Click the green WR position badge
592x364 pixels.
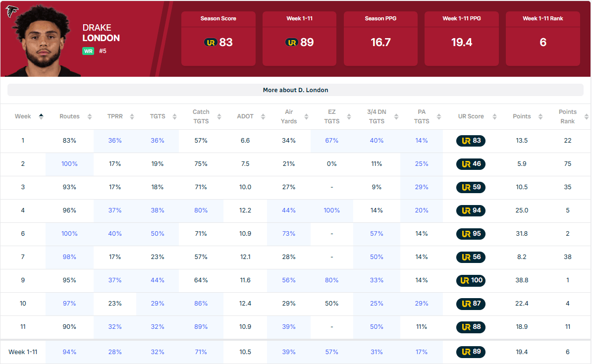tap(88, 51)
